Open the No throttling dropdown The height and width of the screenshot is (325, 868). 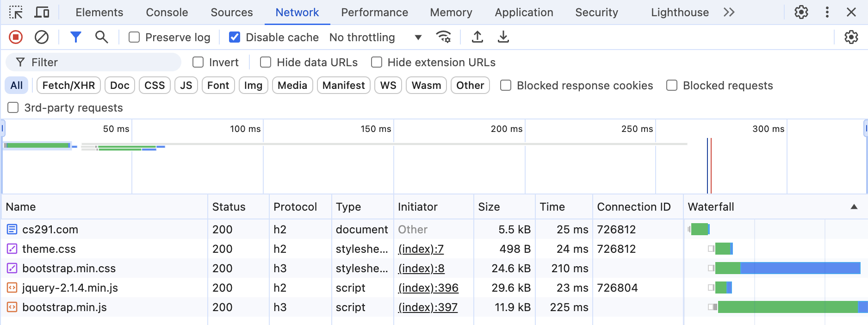pyautogui.click(x=375, y=37)
